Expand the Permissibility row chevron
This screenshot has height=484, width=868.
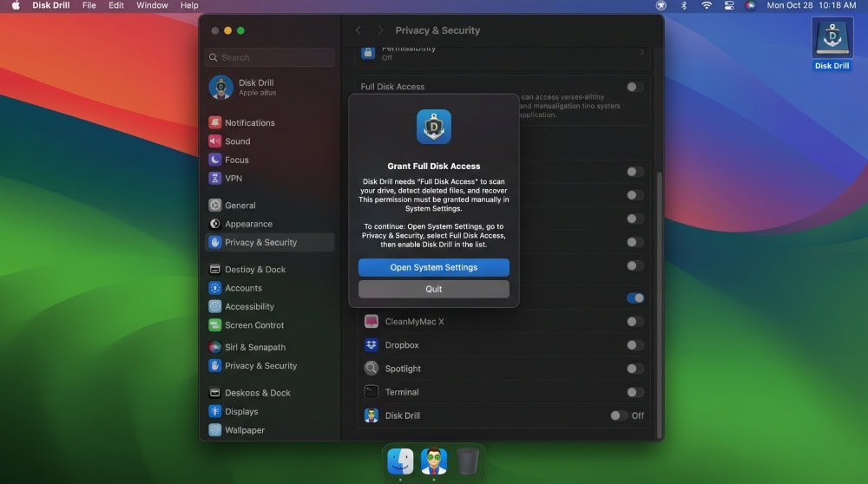642,53
